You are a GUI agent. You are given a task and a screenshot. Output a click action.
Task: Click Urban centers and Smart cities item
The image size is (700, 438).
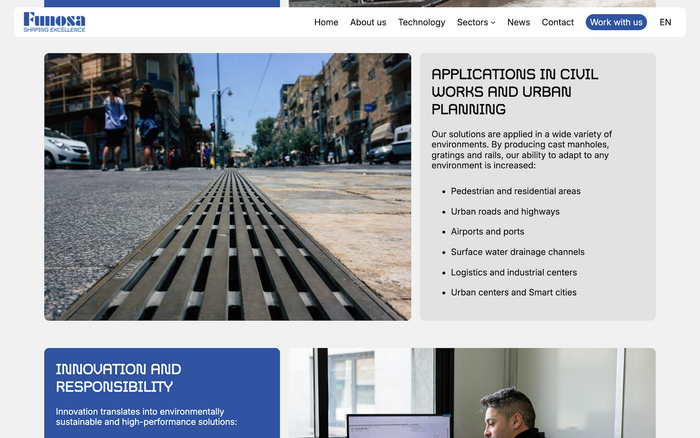pos(513,293)
